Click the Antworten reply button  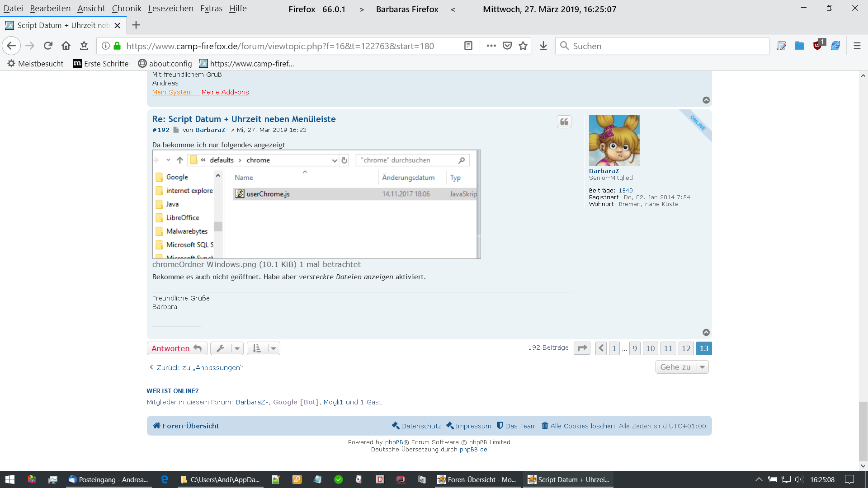(177, 348)
